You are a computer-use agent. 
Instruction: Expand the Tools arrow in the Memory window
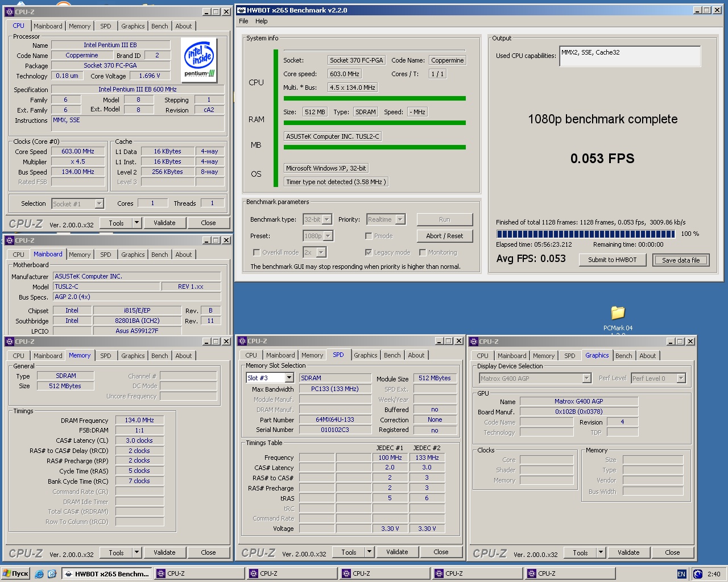(x=136, y=552)
